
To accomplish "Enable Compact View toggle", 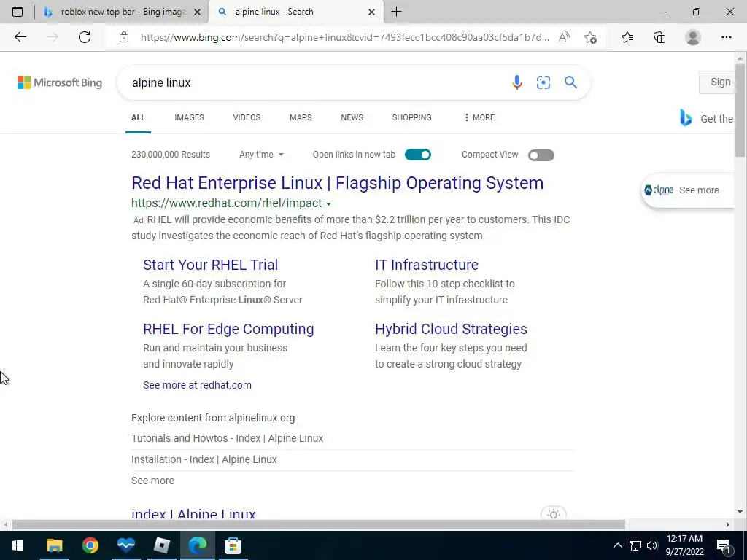I will [x=541, y=155].
